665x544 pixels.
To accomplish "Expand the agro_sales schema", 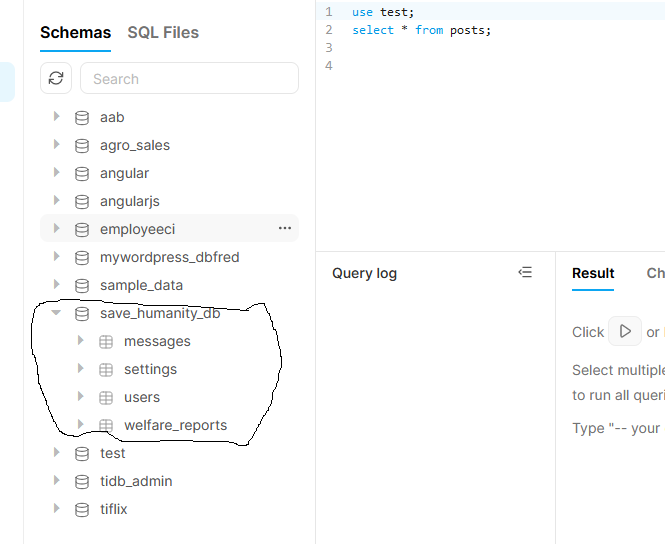I will 57,145.
